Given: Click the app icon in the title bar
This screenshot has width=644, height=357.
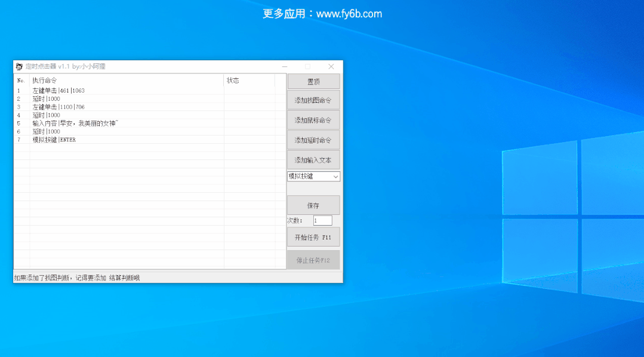Looking at the screenshot, I should coord(19,66).
